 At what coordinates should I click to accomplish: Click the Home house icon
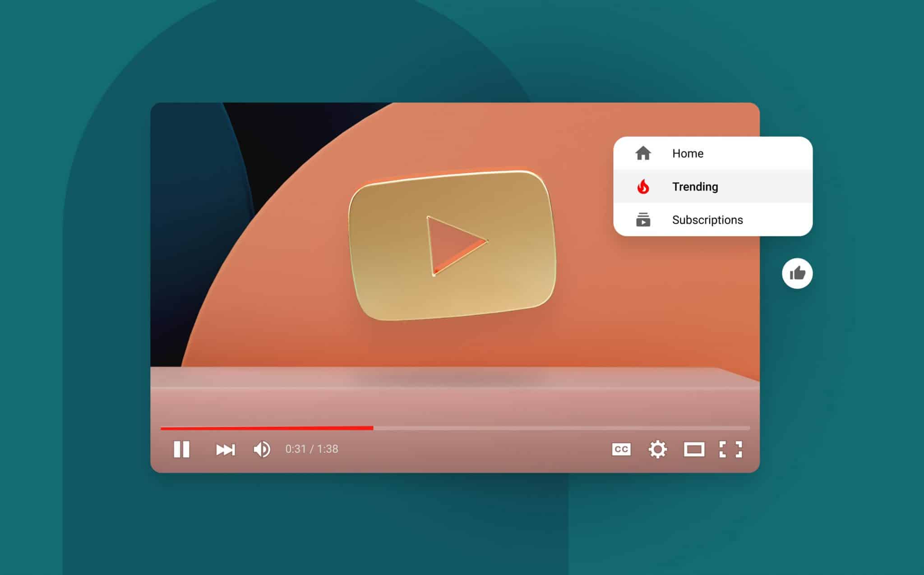coord(642,152)
